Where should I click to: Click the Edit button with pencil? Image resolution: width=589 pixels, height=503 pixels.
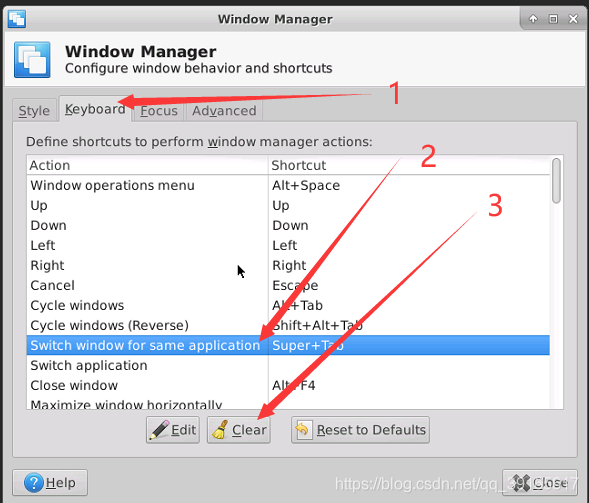point(173,430)
